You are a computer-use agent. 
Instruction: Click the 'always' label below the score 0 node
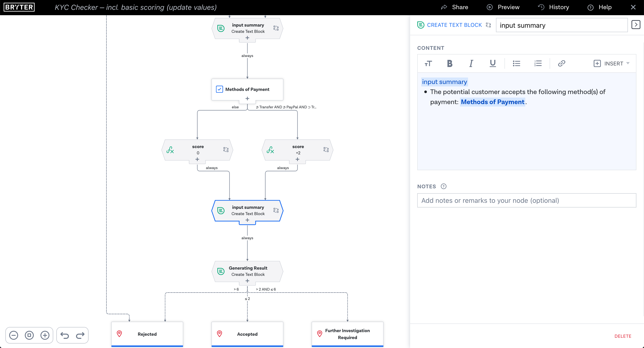point(212,168)
